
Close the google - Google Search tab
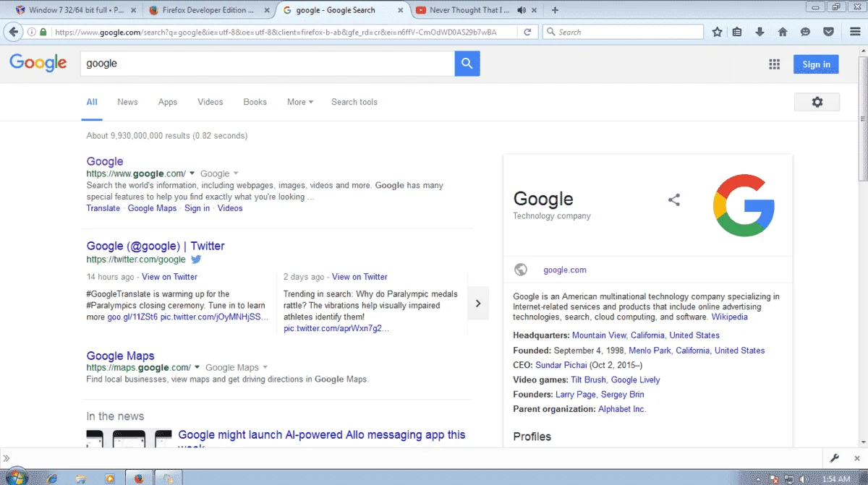coord(401,10)
